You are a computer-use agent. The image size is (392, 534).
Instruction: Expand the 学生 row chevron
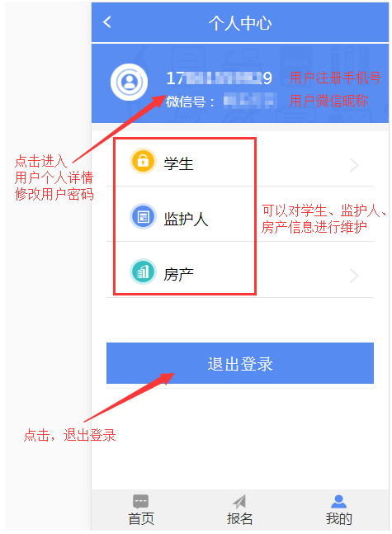click(354, 165)
